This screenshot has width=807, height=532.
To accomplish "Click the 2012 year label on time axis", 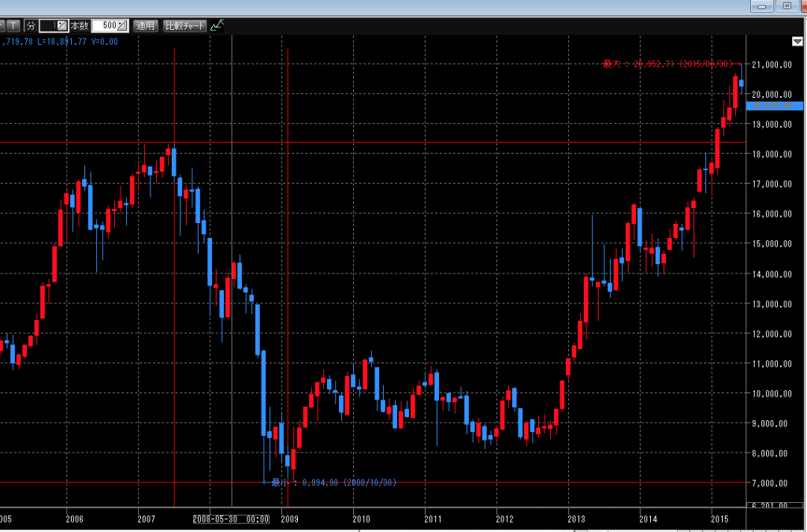I will (504, 519).
